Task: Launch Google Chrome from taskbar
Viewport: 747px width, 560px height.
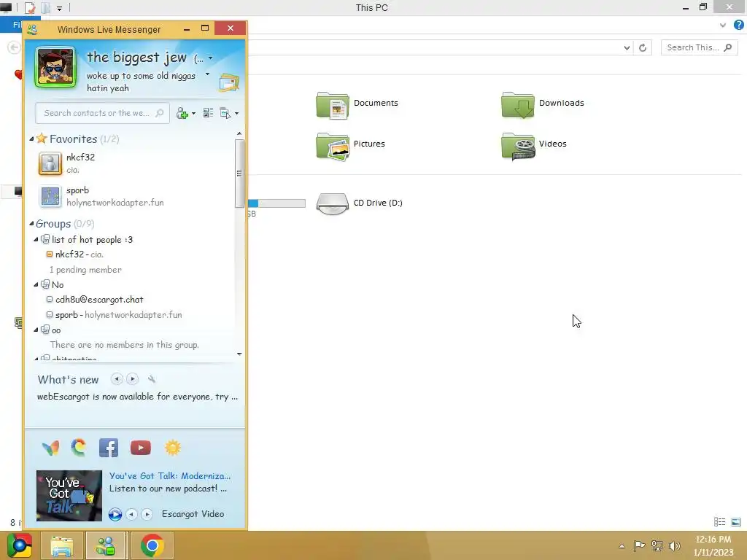Action: 152,545
